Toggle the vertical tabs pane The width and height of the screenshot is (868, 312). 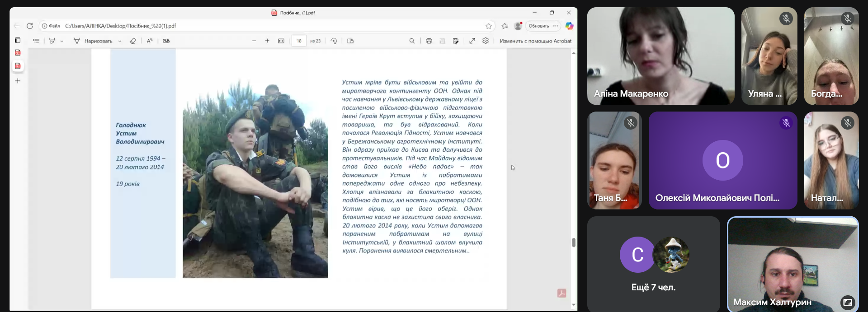coord(18,40)
